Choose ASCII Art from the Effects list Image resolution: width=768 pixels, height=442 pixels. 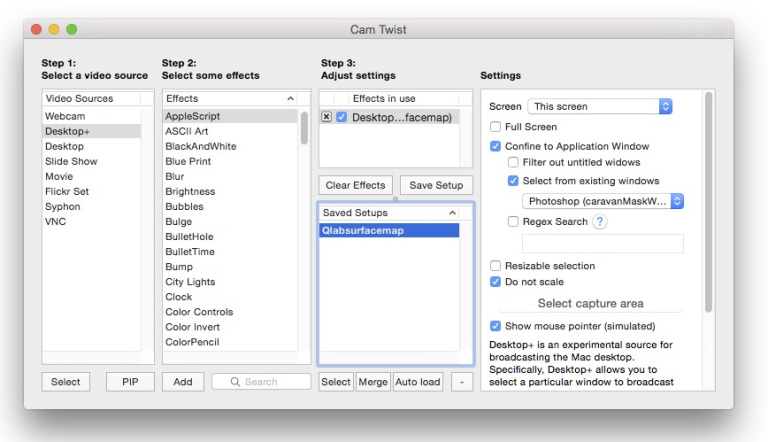tap(187, 131)
